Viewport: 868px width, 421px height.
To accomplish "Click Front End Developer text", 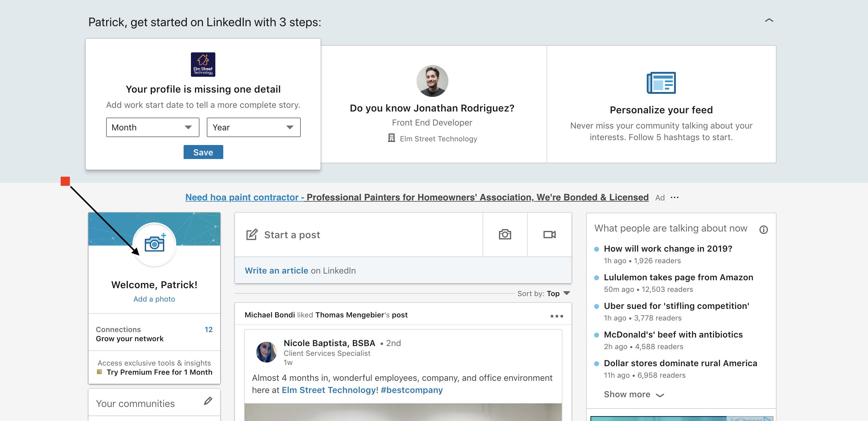I will (x=432, y=123).
